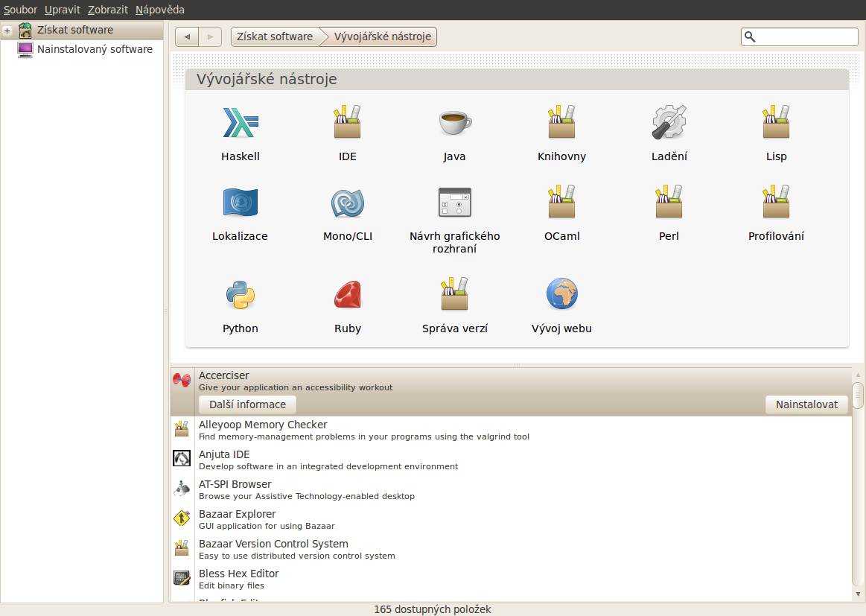Open the Lokalizace category icon
Viewport: 866px width, 616px height.
pyautogui.click(x=240, y=203)
